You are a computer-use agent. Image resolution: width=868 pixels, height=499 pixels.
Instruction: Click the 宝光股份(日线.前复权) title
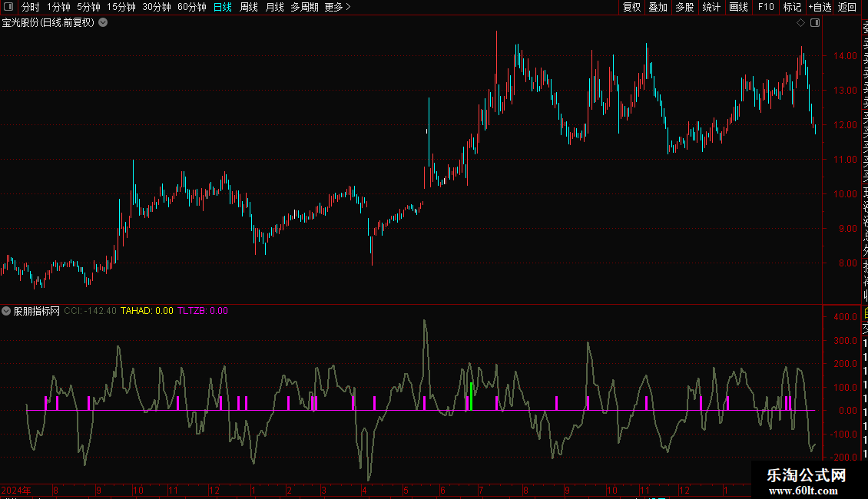click(48, 23)
